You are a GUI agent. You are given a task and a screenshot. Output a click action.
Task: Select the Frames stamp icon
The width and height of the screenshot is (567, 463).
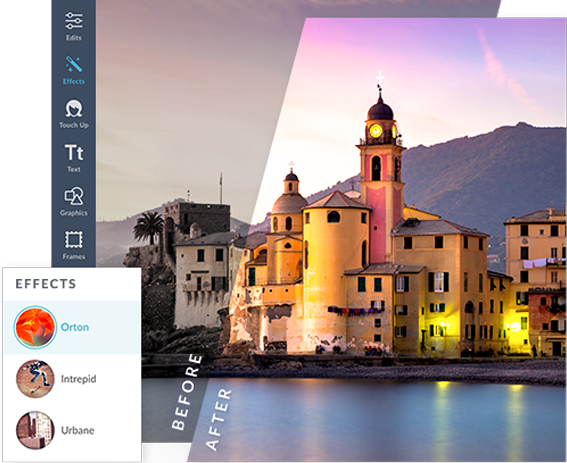click(74, 239)
